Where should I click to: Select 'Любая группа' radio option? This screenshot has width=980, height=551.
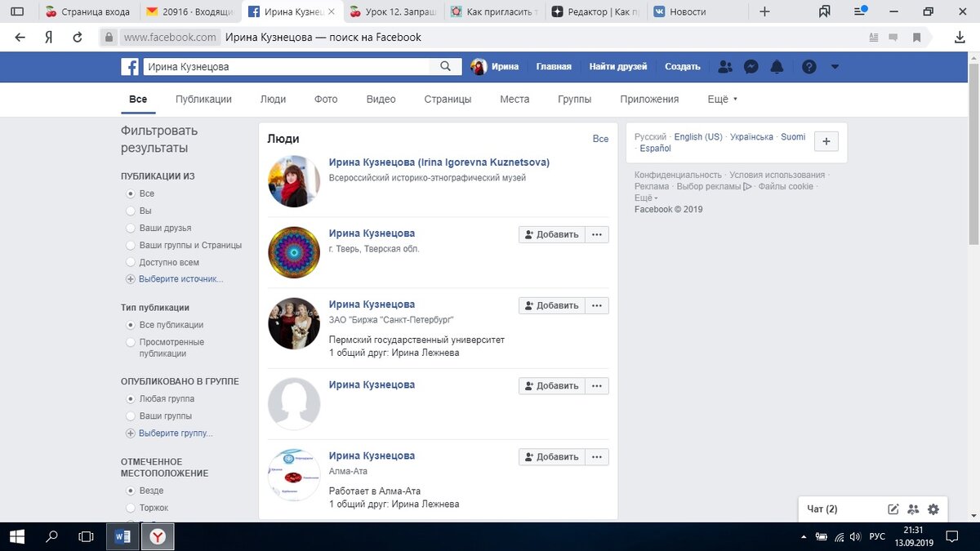click(x=131, y=399)
